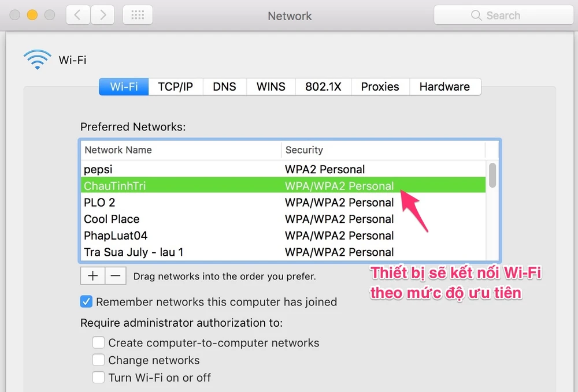
Task: Enable Turn Wi-Fi on or off authorization
Action: [x=98, y=378]
